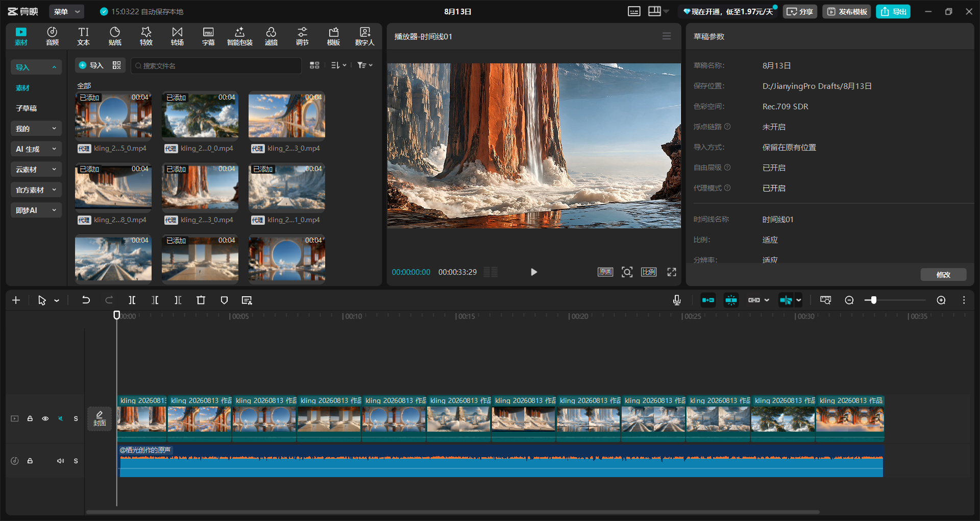Click the info icon next to 浮点链路
The width and height of the screenshot is (980, 521).
point(727,127)
